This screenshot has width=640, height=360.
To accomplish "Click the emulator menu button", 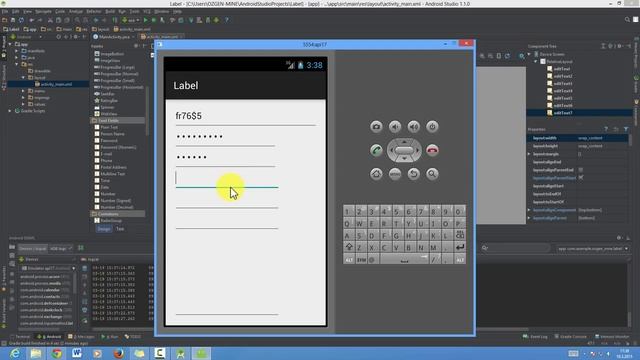I will coord(395,174).
